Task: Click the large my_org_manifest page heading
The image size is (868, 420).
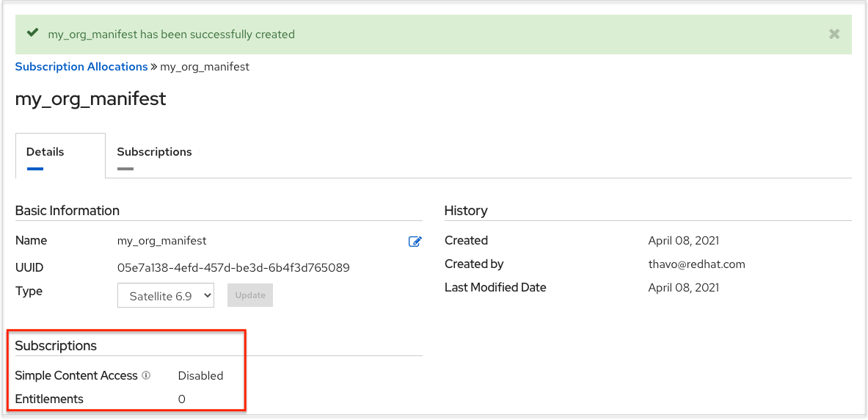Action: click(91, 98)
